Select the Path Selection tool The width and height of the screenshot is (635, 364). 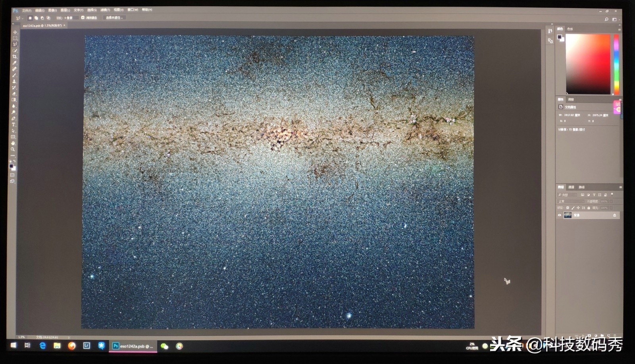tap(13, 130)
